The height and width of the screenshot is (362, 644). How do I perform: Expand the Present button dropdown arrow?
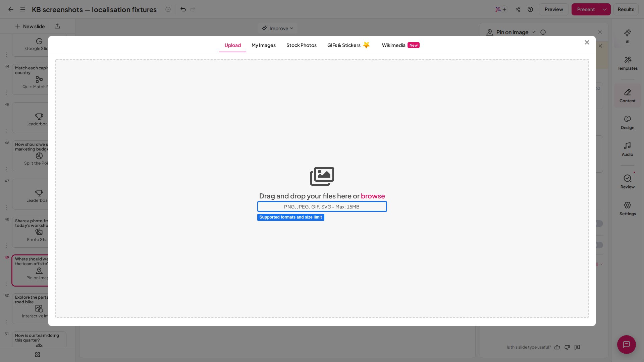point(605,9)
